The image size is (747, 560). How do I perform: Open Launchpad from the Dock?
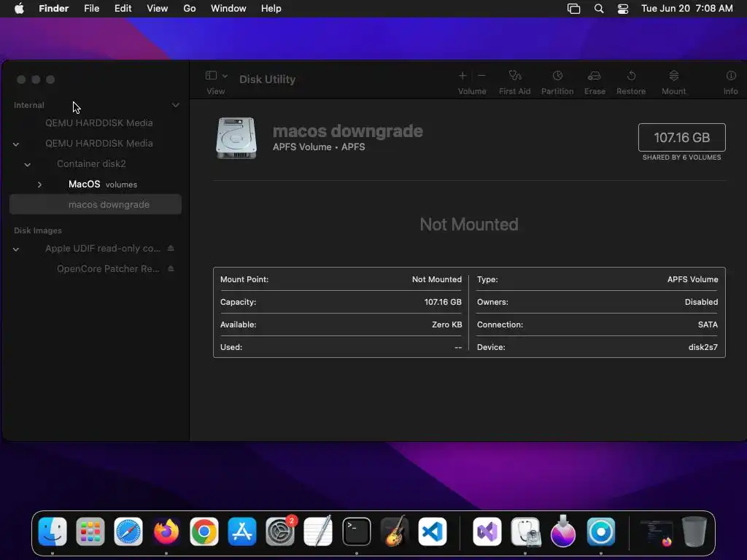90,532
